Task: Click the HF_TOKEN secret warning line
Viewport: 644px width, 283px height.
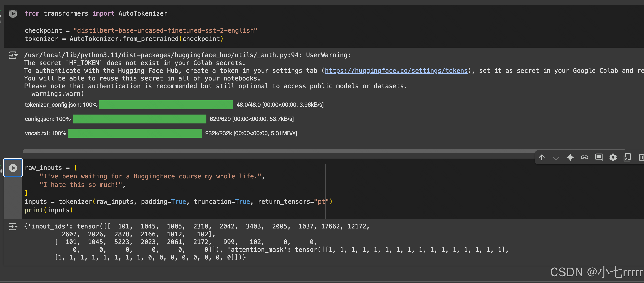Action: (135, 63)
